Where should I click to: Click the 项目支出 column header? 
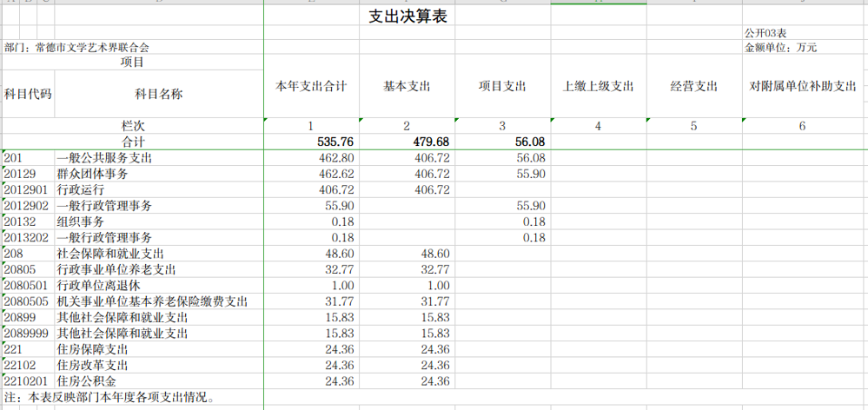[502, 86]
